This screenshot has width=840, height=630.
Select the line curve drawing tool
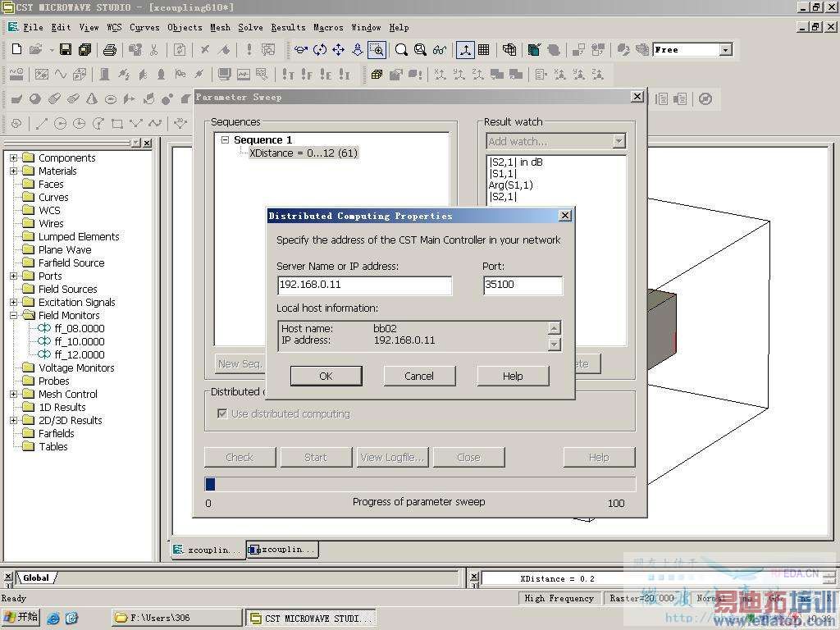point(41,123)
